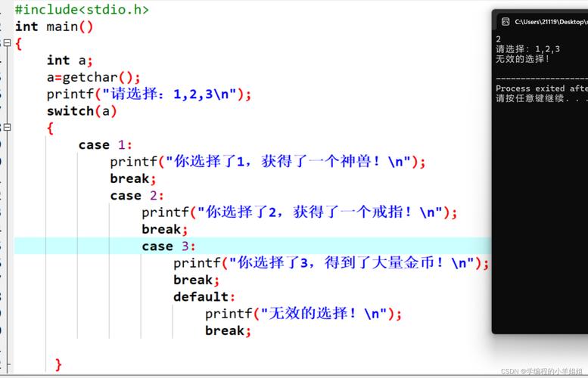Click console output '请选择: 1,2,3'
This screenshot has width=588, height=378.
(527, 49)
